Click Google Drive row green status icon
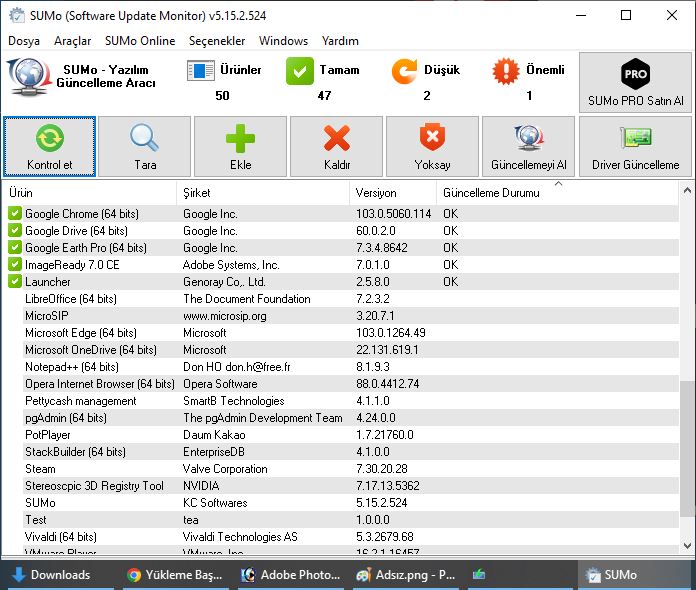This screenshot has height=590, width=696. pos(15,230)
